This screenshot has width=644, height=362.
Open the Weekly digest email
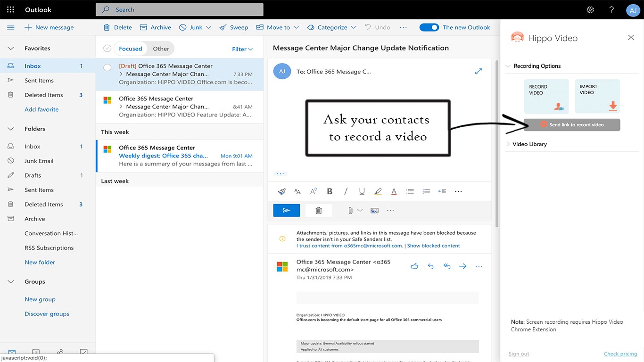179,156
